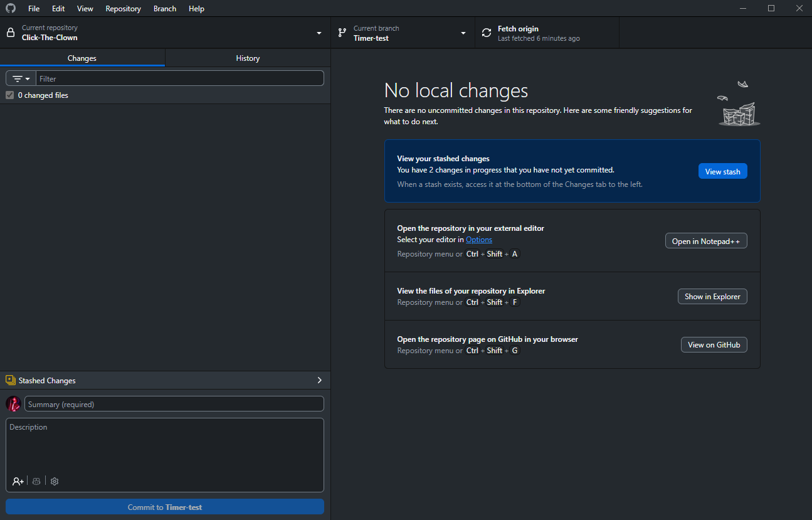812x520 pixels.
Task: Click the branch icon beside Current branch
Action: 342,33
